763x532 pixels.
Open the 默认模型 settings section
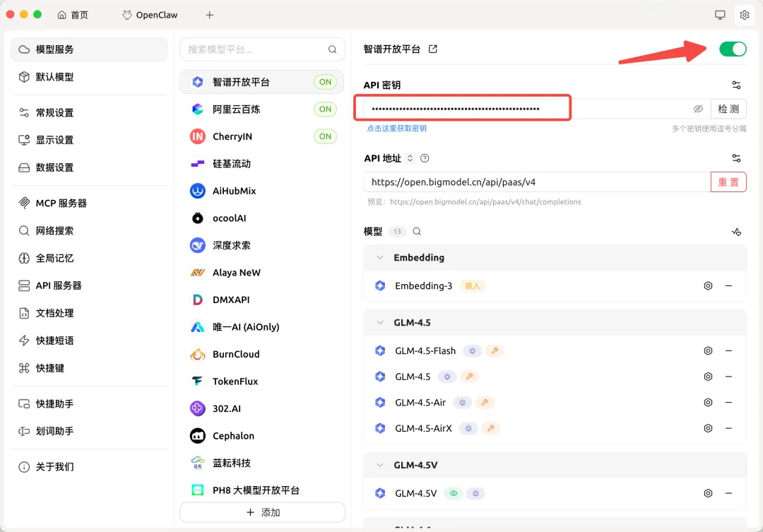coord(55,77)
